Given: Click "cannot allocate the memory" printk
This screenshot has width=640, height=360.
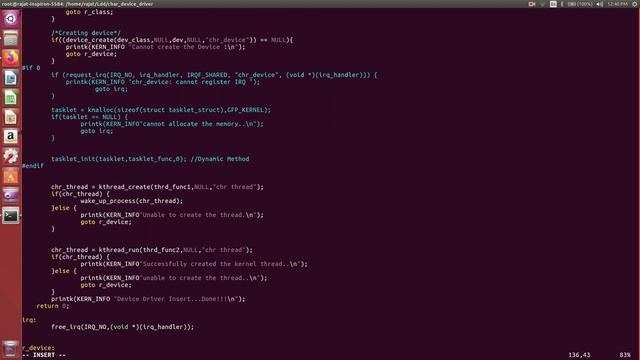Looking at the screenshot, I should pyautogui.click(x=172, y=124).
